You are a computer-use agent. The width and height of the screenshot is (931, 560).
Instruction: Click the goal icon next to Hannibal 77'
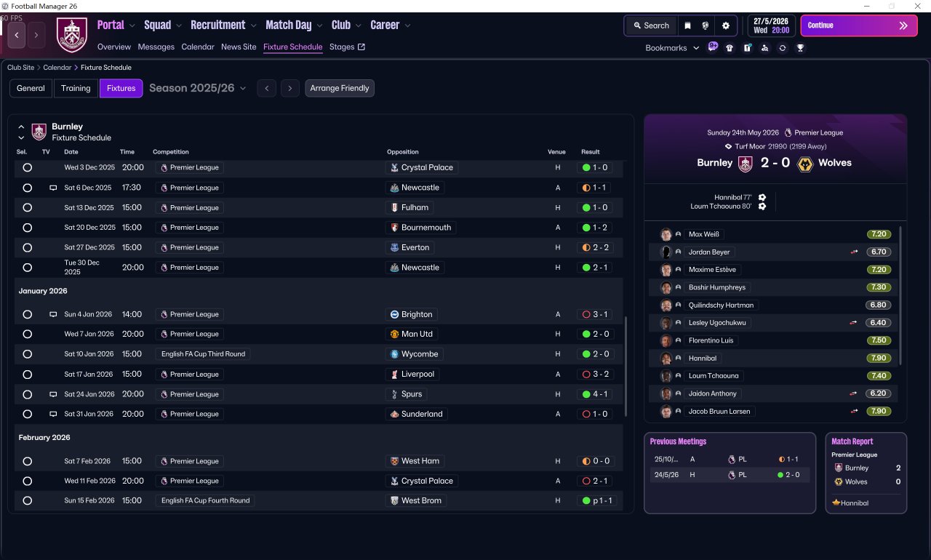click(762, 197)
